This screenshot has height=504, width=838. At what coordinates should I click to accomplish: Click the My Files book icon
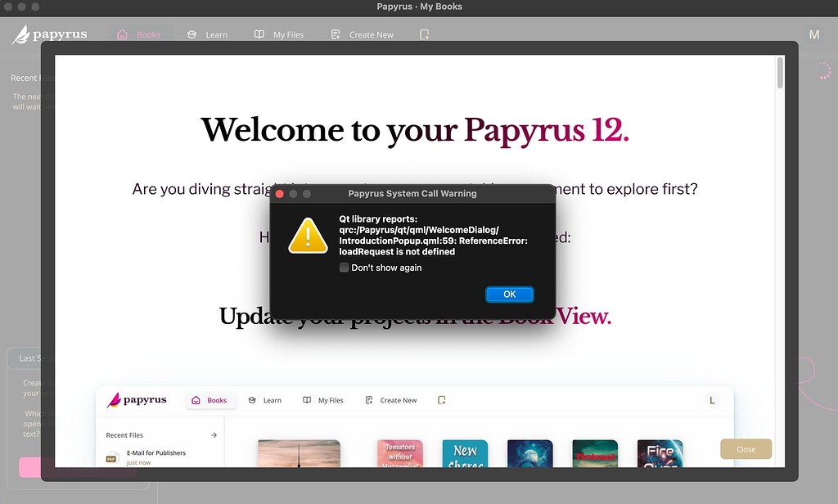click(x=258, y=34)
